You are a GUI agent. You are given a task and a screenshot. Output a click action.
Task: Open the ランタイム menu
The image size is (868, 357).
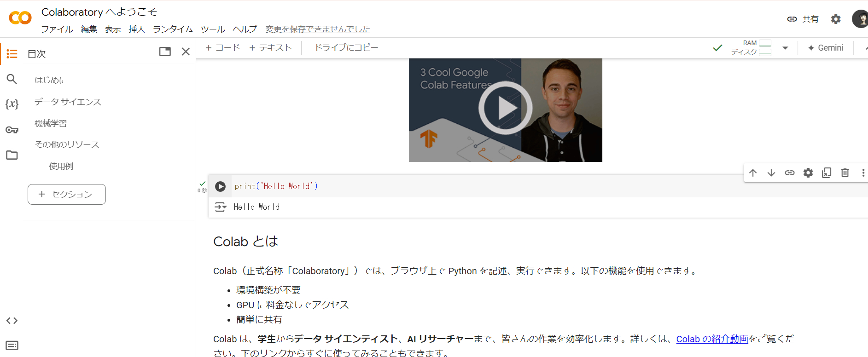(173, 29)
